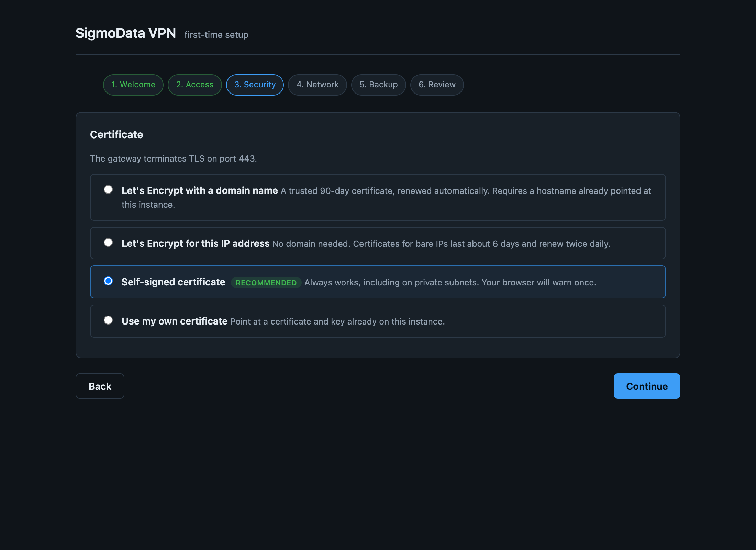Choose Let's Encrypt for this IP address radio
756x550 pixels.
pyautogui.click(x=108, y=242)
